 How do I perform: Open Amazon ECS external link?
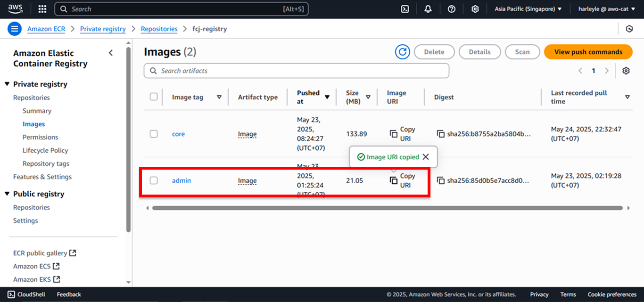(36, 266)
